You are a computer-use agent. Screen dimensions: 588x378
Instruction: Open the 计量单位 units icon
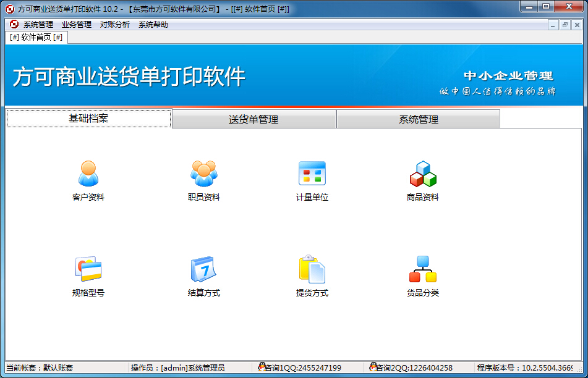[x=312, y=174]
